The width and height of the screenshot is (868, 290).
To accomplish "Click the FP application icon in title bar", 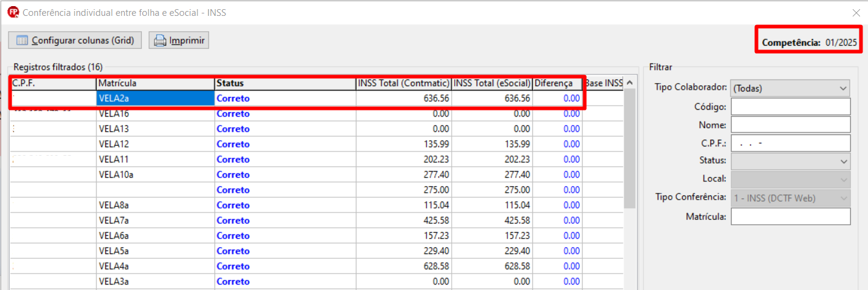I will [13, 12].
